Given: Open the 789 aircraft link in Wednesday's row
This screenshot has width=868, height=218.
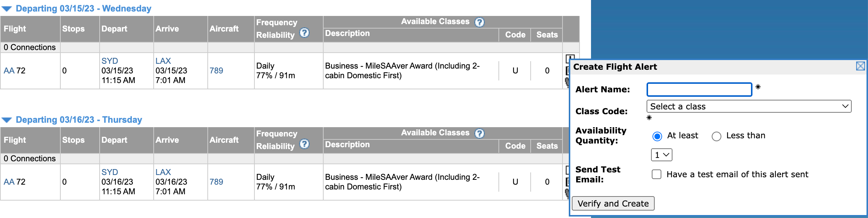Looking at the screenshot, I should pos(216,71).
